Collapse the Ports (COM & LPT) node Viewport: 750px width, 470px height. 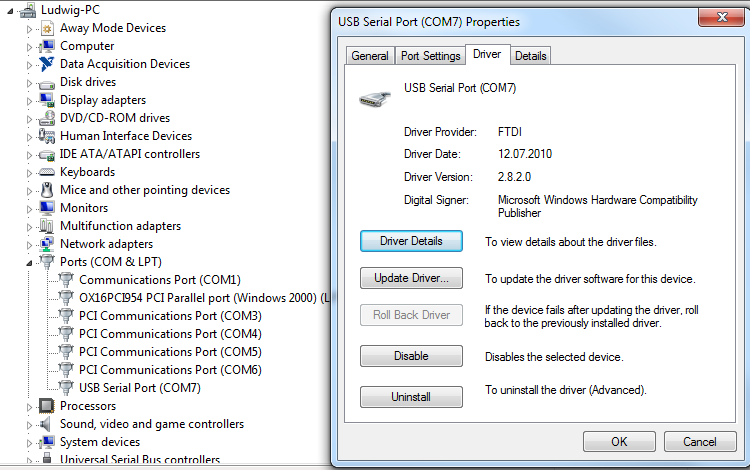click(x=29, y=262)
